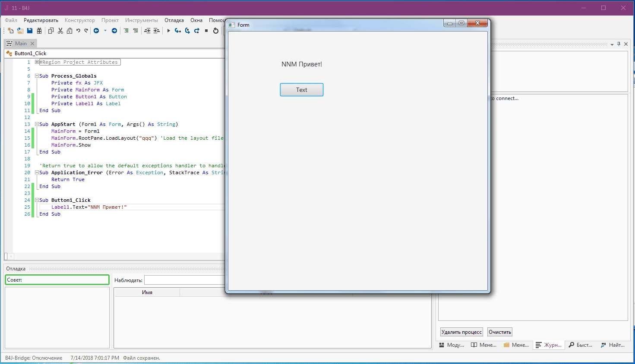This screenshot has width=635, height=364.
Task: Select the Main code tab
Action: 20,44
